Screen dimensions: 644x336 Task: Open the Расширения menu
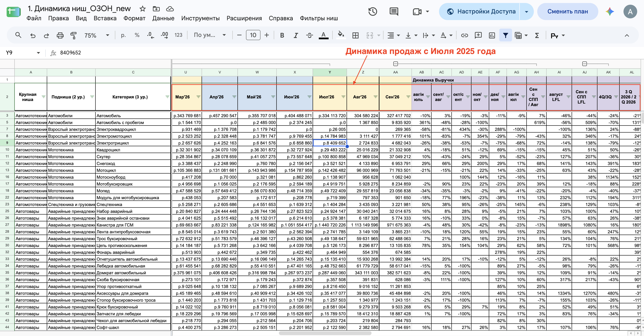tap(244, 18)
